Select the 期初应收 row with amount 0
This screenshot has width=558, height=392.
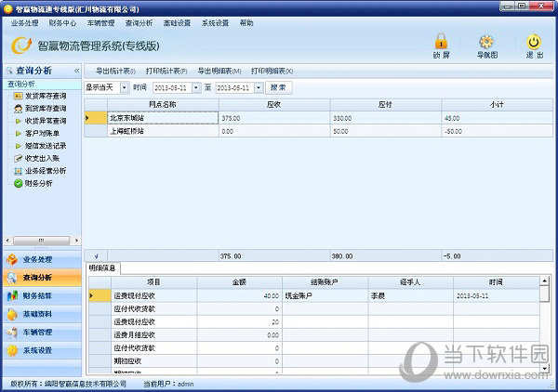(314, 361)
